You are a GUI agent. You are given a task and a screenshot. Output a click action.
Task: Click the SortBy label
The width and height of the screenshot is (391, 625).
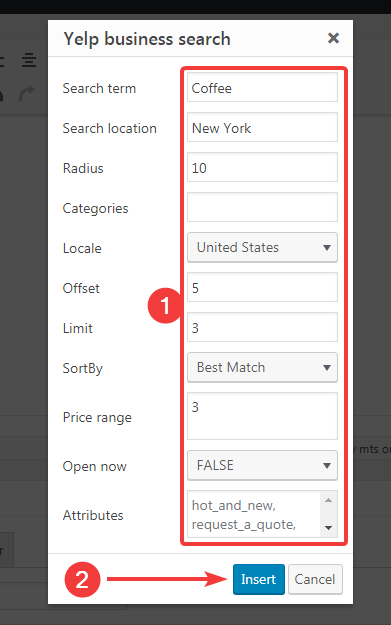[83, 369]
